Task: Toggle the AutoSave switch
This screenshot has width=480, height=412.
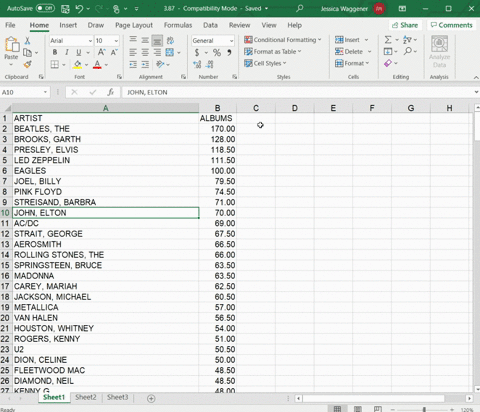Action: tap(45, 8)
